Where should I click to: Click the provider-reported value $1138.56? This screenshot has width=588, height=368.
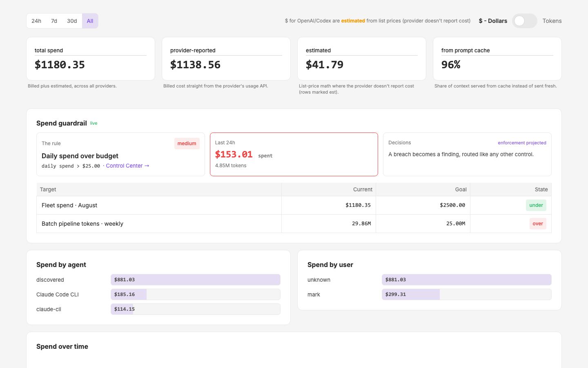[x=195, y=65]
